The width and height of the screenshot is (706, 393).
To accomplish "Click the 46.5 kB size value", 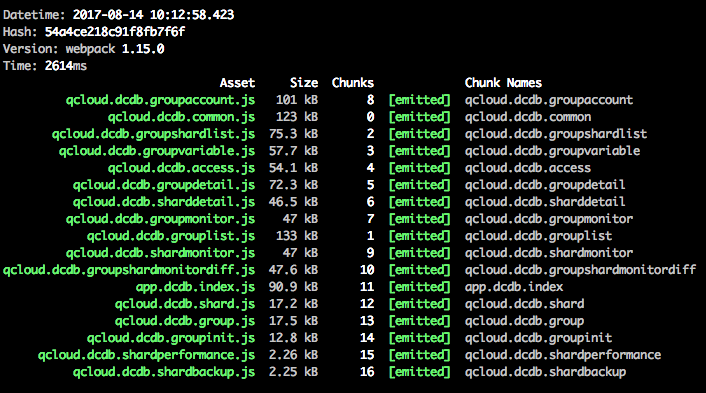I will [x=294, y=202].
